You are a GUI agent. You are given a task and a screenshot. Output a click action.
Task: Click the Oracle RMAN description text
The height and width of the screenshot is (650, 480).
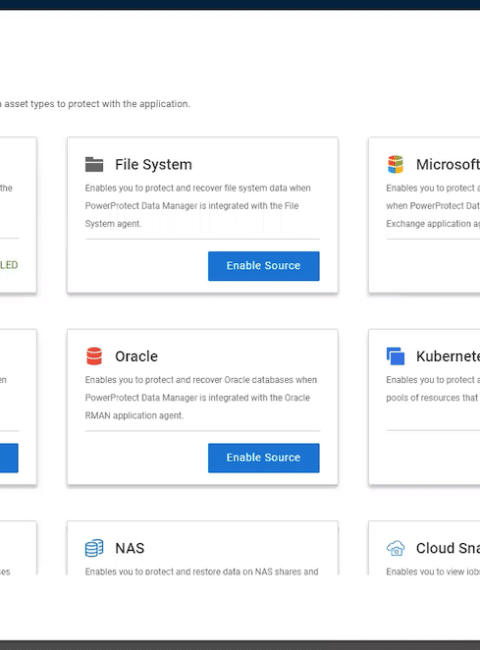(x=201, y=398)
